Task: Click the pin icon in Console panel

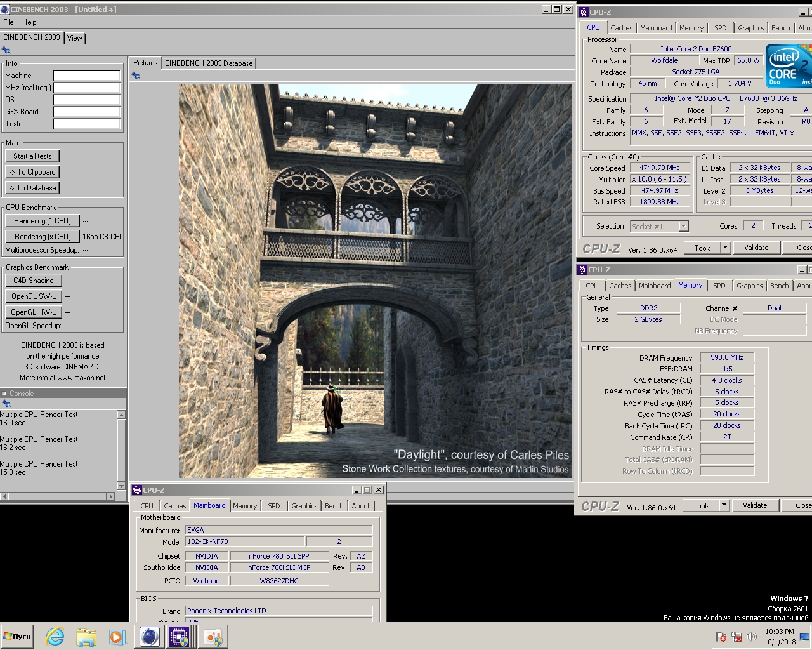Action: [6, 404]
